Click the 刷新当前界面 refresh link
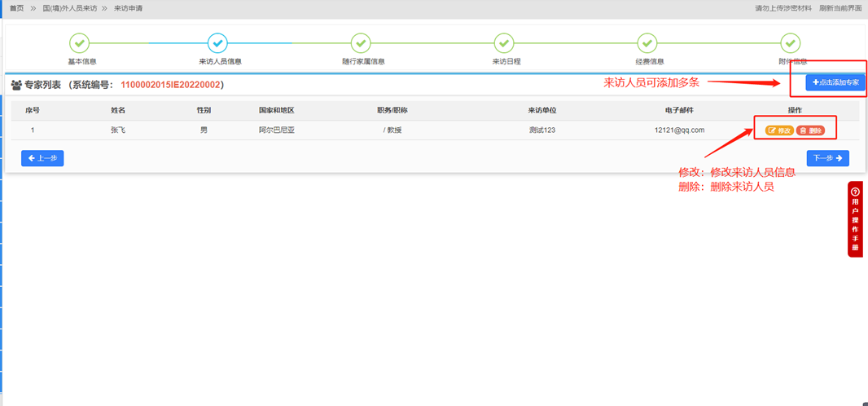This screenshot has height=406, width=868. coord(840,8)
